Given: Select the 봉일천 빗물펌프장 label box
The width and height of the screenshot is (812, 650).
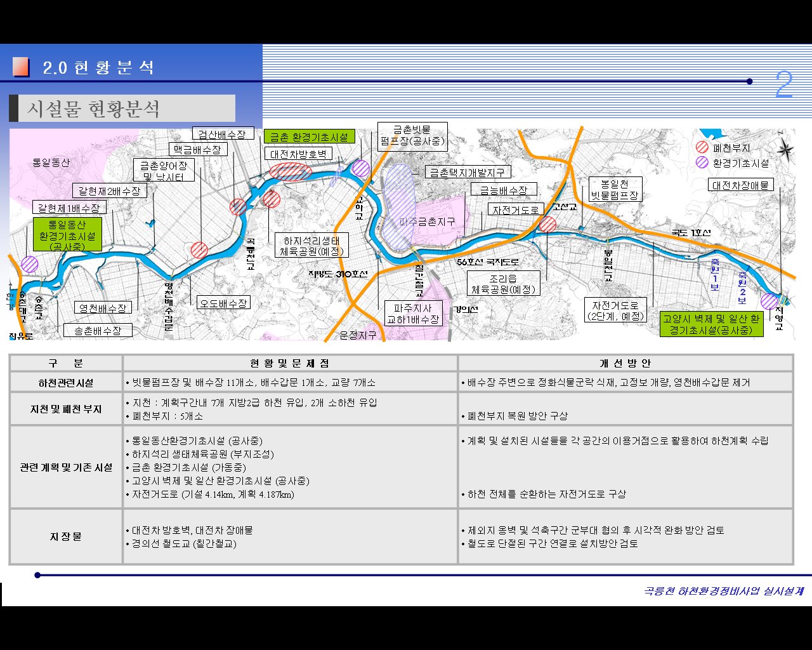Looking at the screenshot, I should pyautogui.click(x=615, y=190).
